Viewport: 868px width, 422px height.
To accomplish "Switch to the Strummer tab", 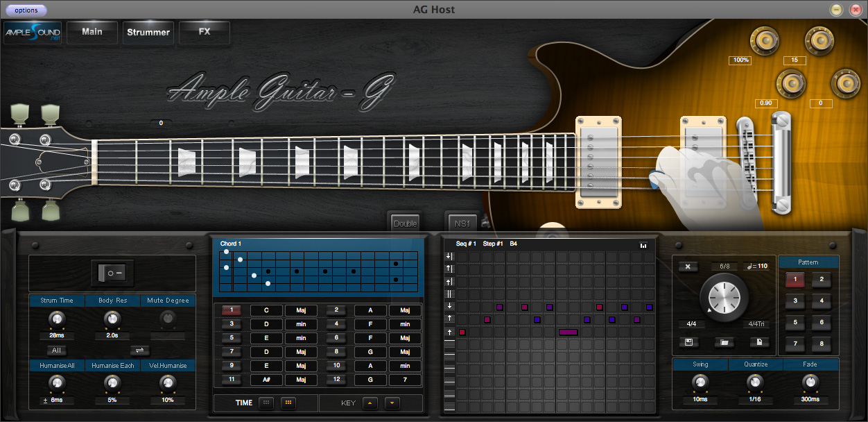I will (x=148, y=32).
